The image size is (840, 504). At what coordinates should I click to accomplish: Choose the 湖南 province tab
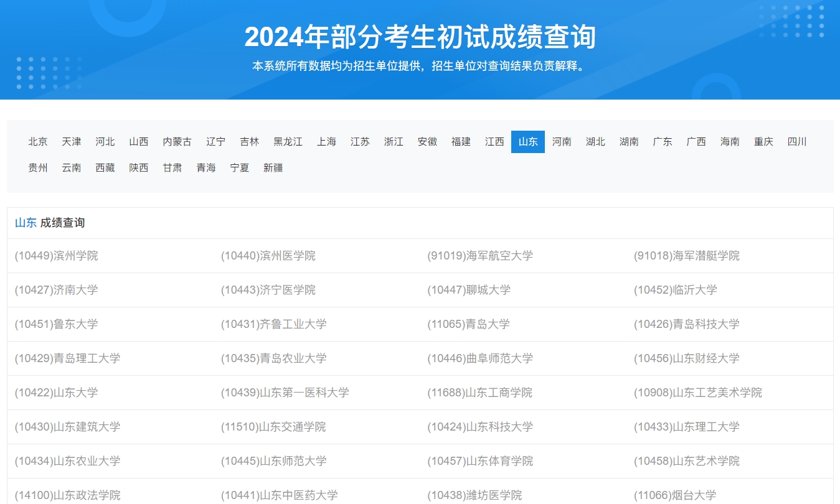point(629,142)
